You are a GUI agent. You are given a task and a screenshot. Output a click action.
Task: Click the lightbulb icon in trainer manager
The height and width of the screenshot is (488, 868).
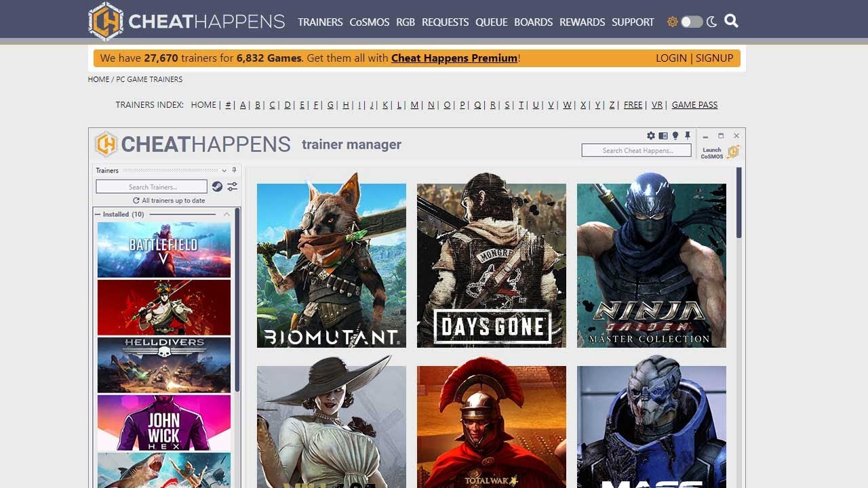(675, 136)
